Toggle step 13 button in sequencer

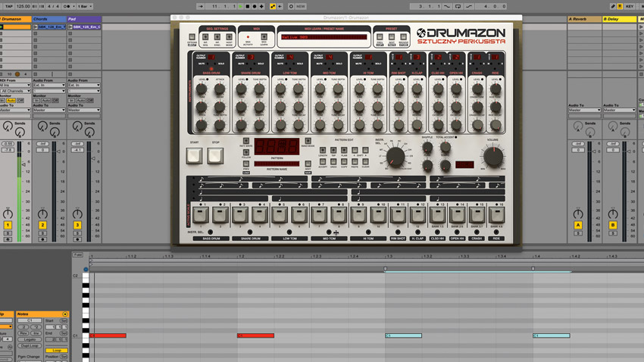pyautogui.click(x=437, y=216)
